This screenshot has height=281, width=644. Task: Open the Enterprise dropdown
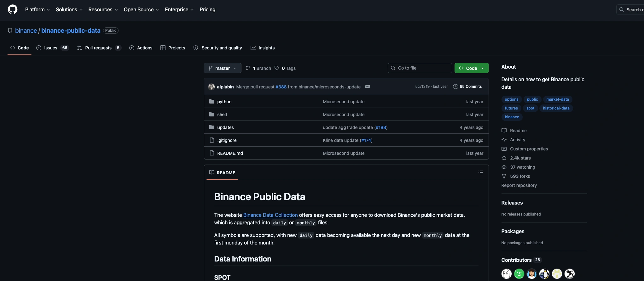click(179, 9)
